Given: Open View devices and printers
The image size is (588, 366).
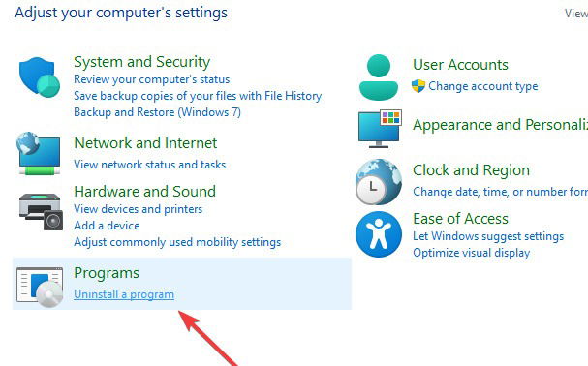Looking at the screenshot, I should pyautogui.click(x=138, y=209).
